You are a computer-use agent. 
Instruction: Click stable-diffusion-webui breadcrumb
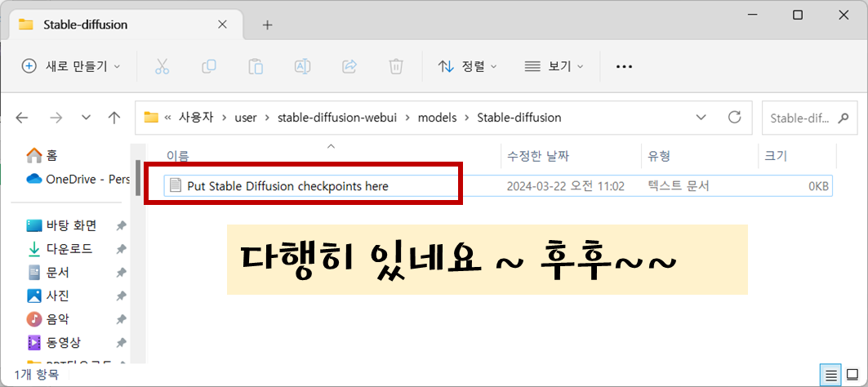(x=337, y=118)
